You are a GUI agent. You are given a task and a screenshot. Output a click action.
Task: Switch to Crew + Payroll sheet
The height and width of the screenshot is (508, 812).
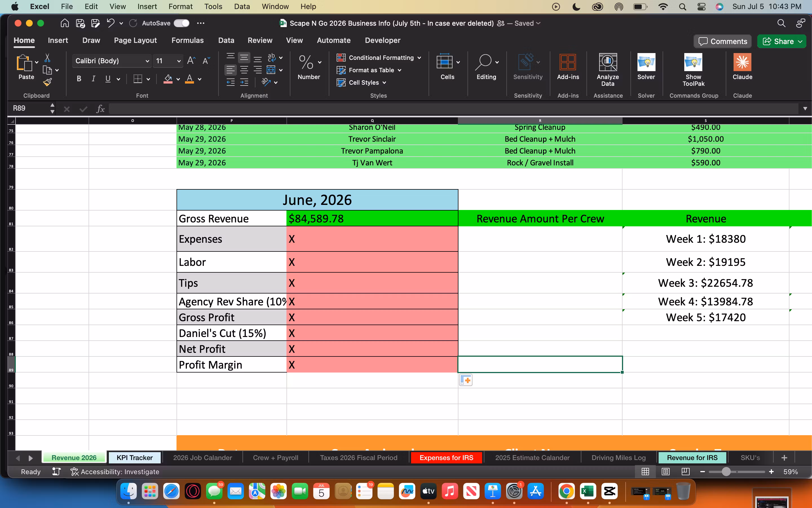point(275,457)
